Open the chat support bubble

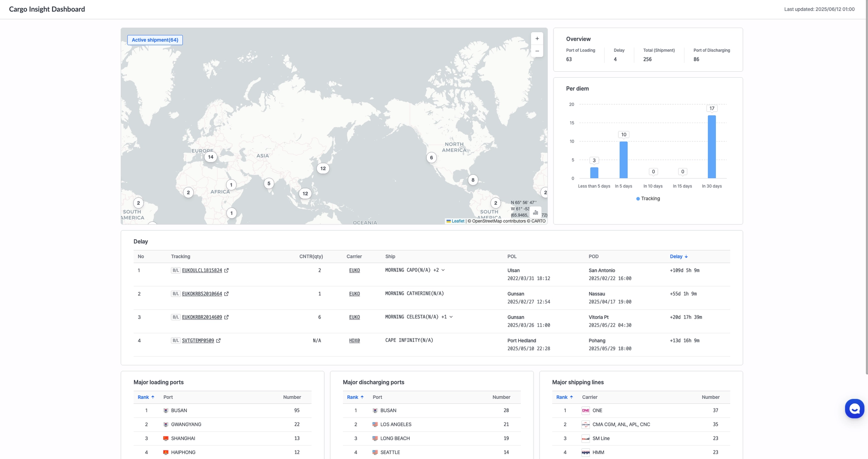click(x=854, y=409)
